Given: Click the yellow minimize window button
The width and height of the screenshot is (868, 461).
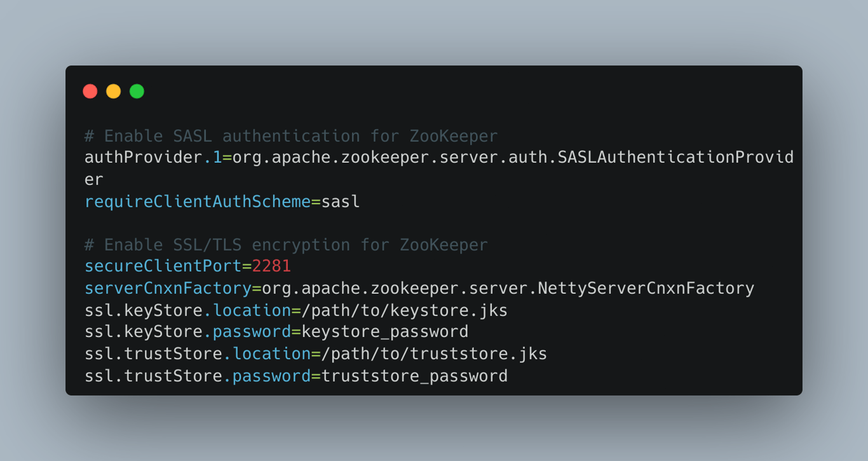Looking at the screenshot, I should point(113,91).
